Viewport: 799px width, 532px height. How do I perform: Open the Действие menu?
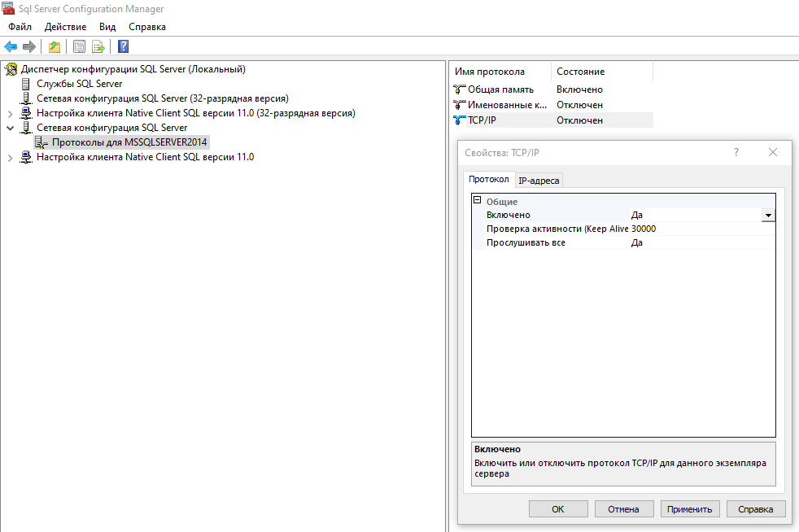pyautogui.click(x=65, y=27)
